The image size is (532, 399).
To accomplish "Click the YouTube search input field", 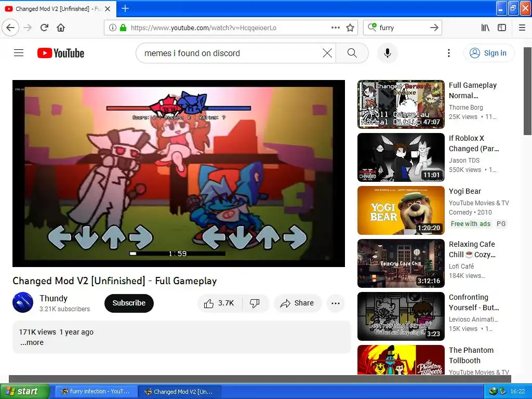I will pyautogui.click(x=231, y=53).
